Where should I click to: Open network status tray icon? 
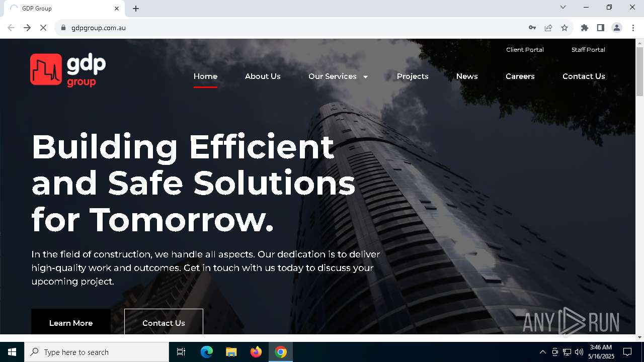(x=567, y=352)
